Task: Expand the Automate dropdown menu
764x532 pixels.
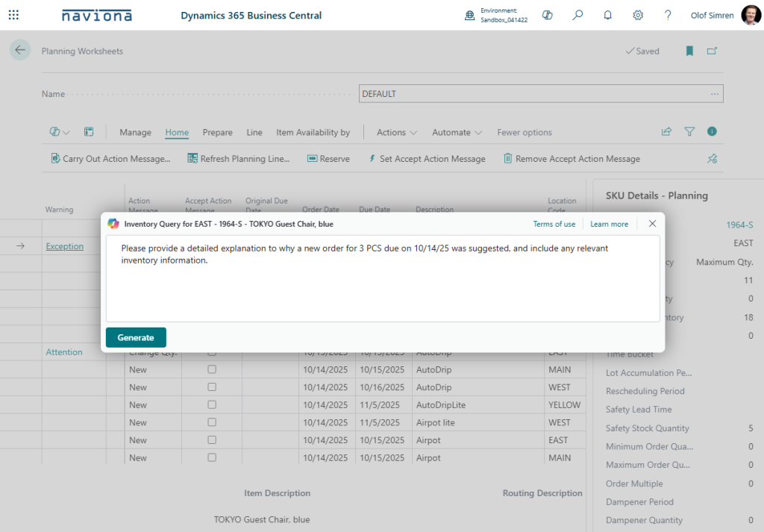Action: tap(457, 132)
